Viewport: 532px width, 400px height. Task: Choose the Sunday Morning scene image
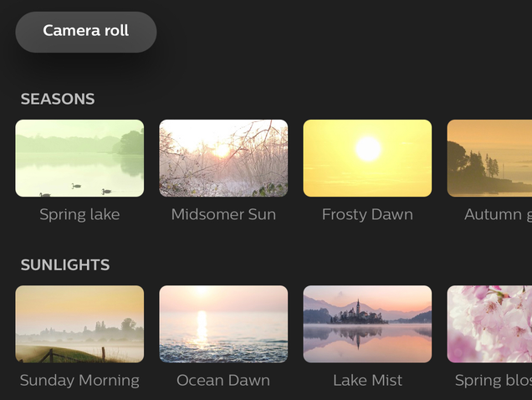pyautogui.click(x=79, y=324)
